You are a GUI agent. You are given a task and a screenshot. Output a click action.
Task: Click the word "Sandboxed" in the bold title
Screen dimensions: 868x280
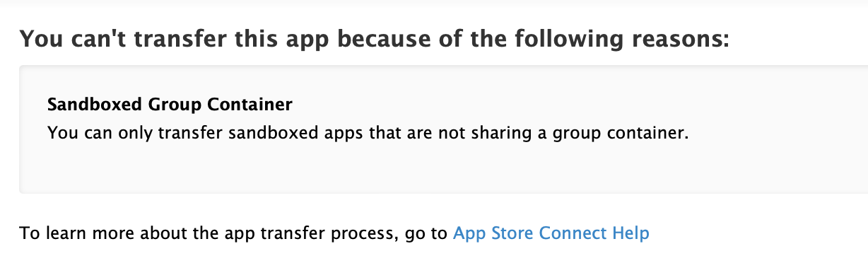(96, 105)
